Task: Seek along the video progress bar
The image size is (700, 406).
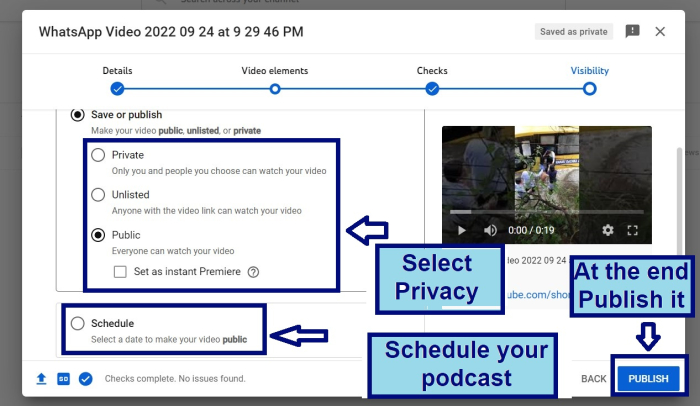Action: [546, 212]
